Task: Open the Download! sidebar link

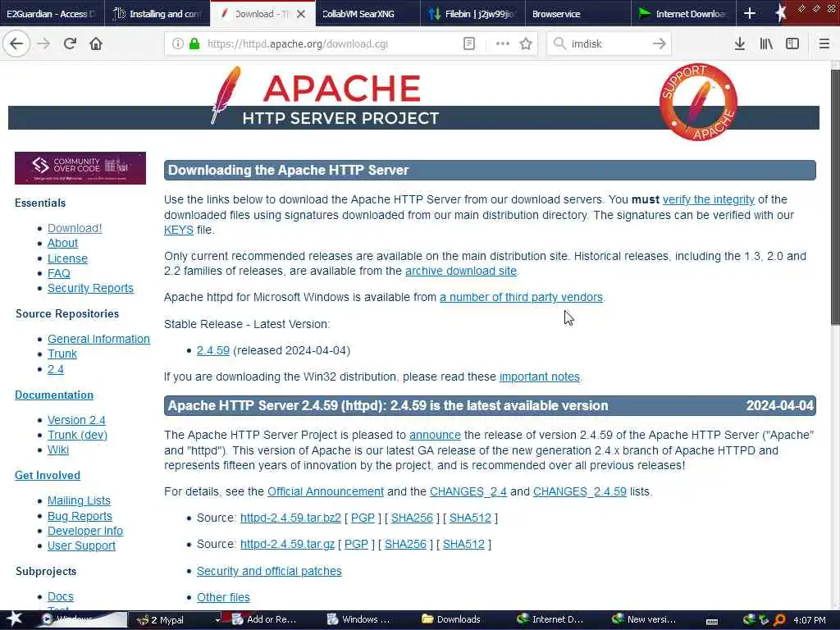Action: pyautogui.click(x=75, y=228)
